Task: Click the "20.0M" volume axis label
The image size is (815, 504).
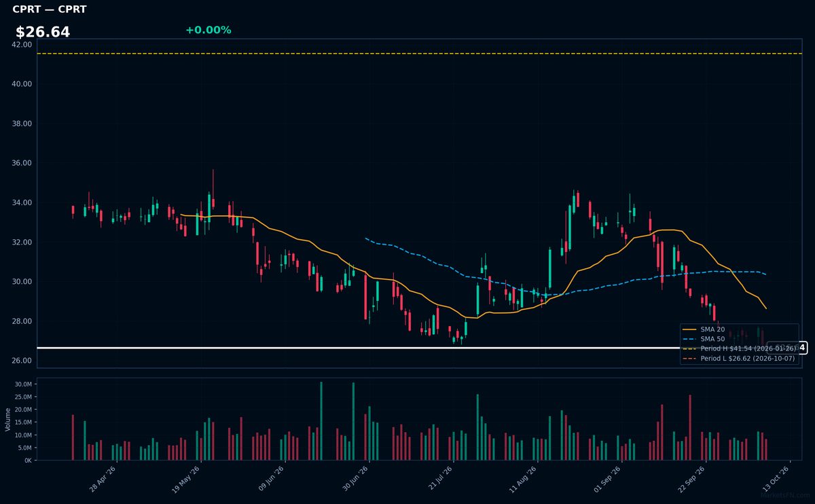Action: pos(23,410)
